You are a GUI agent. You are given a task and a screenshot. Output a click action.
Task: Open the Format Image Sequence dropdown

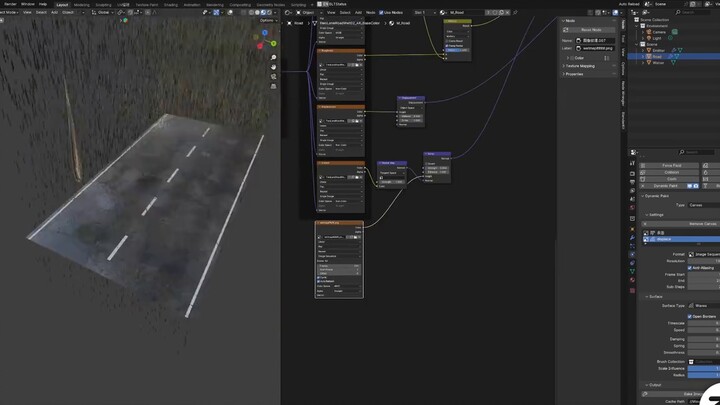point(702,254)
